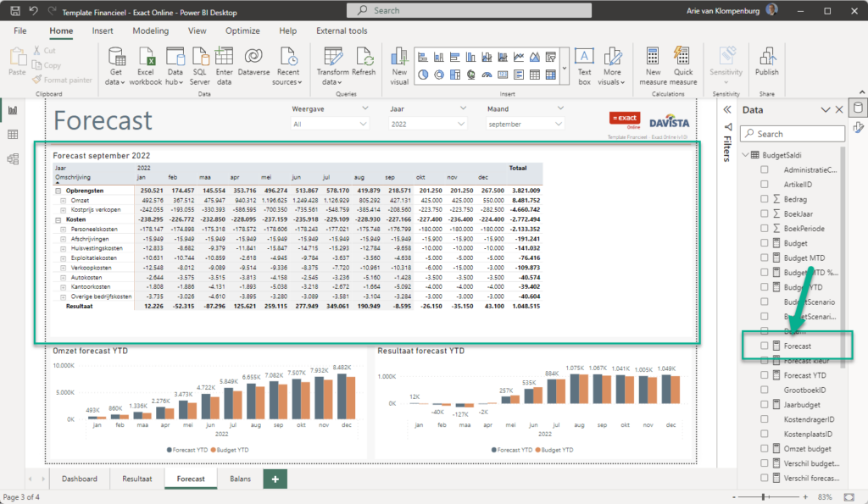Create a New measure
Screen dimensions: 868x504
tap(654, 63)
